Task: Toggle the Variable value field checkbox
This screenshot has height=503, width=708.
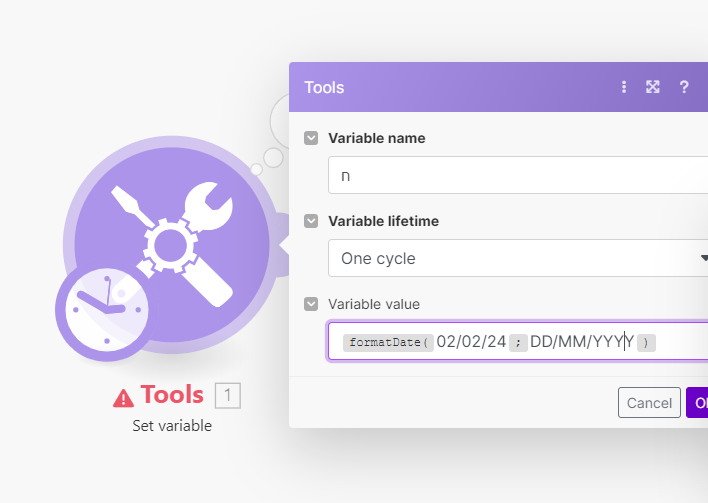Action: tap(312, 303)
